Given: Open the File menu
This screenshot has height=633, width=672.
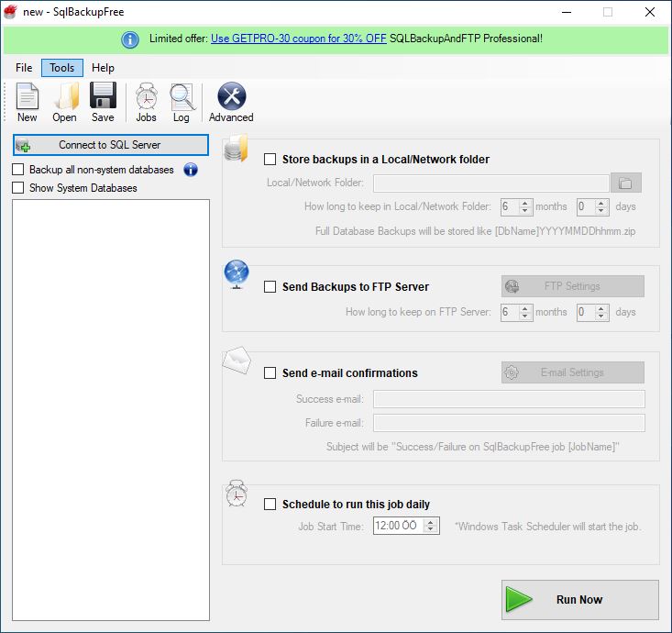Looking at the screenshot, I should 24,68.
